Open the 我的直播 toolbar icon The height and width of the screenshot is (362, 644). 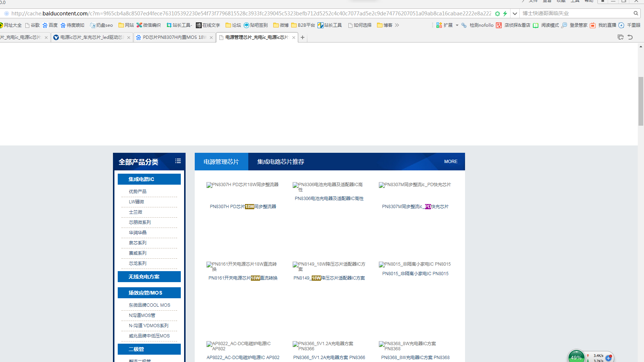click(593, 25)
